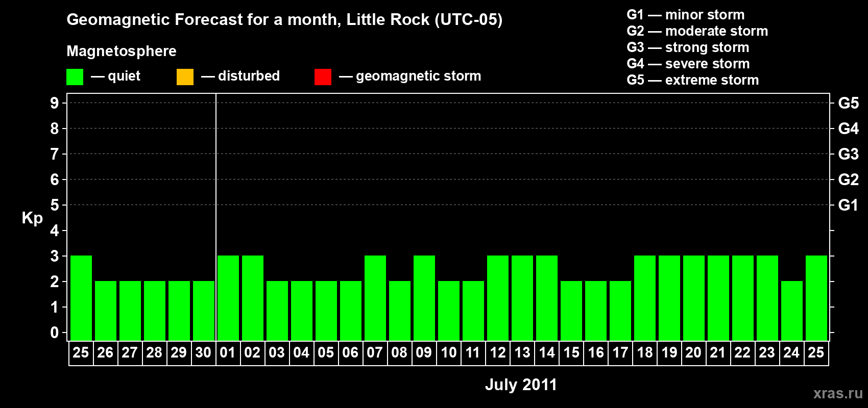The image size is (868, 408).
Task: Click the green bar above date 07
Action: pyautogui.click(x=375, y=298)
